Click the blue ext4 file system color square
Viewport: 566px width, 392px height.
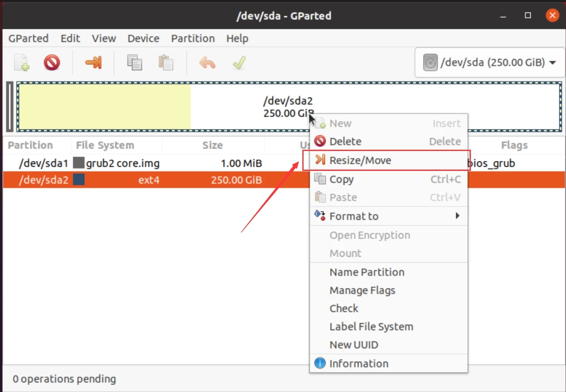[78, 180]
